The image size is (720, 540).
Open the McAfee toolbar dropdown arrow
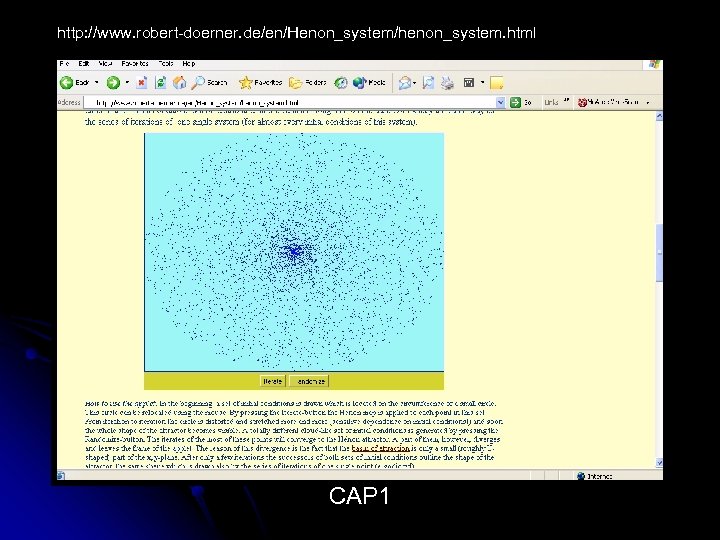(x=647, y=102)
